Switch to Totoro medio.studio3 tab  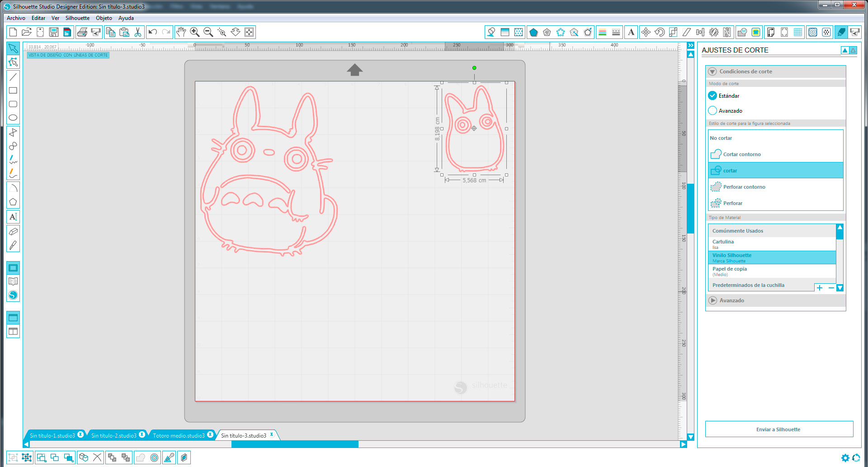[x=179, y=435]
